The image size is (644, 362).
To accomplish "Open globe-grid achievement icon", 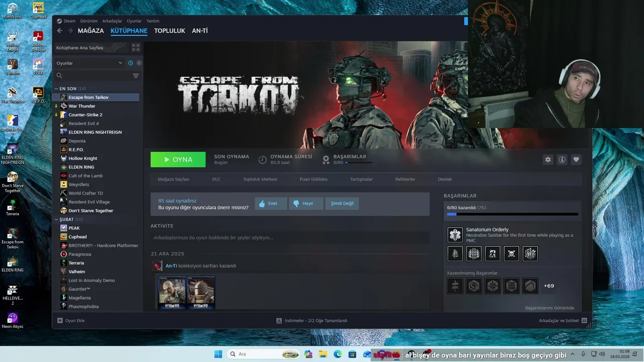I will [x=473, y=253].
